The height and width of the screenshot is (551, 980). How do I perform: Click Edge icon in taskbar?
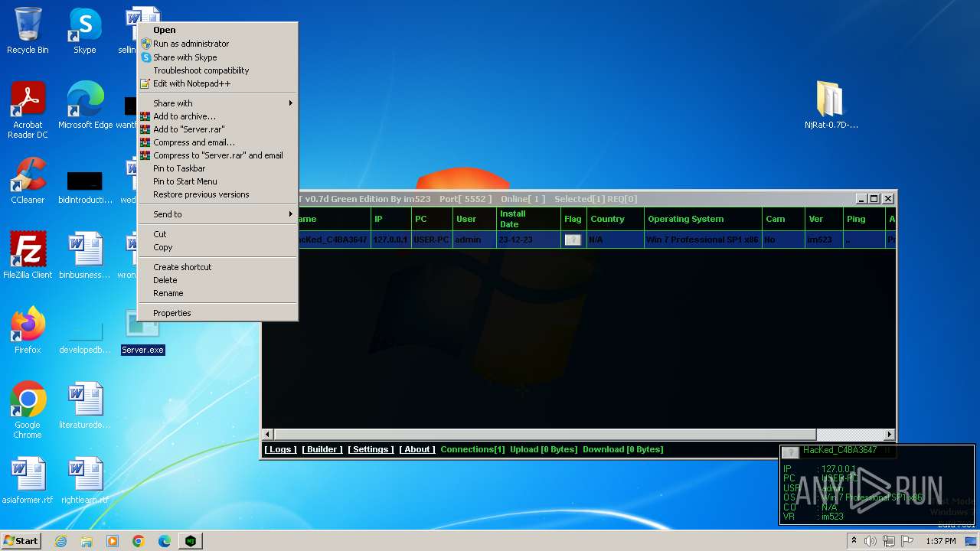165,541
